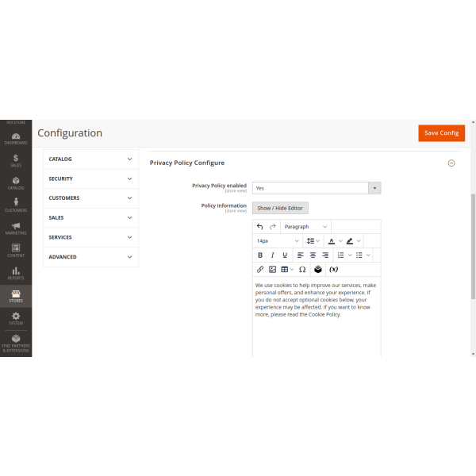Open the Privacy Policy enabled dropdown
This screenshot has height=476, width=476.
point(317,188)
